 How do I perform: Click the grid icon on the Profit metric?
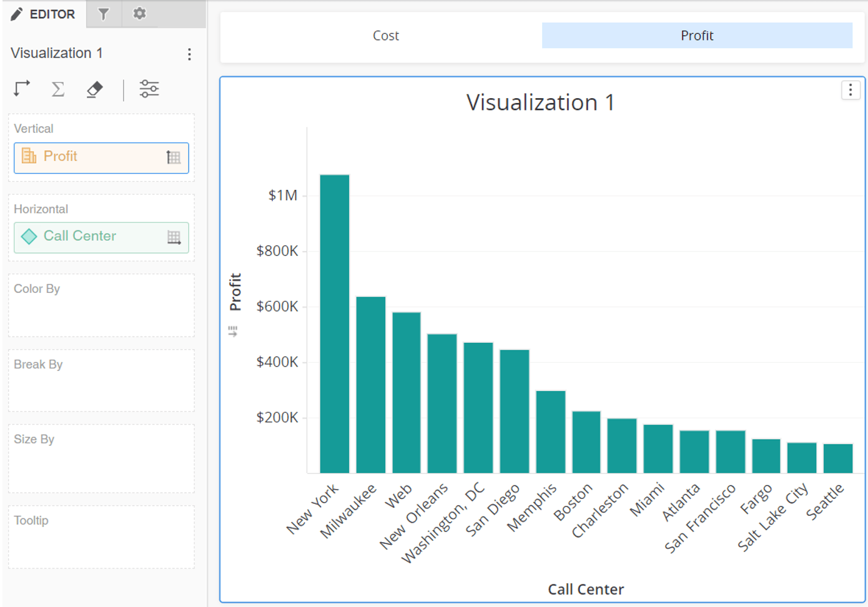[174, 157]
